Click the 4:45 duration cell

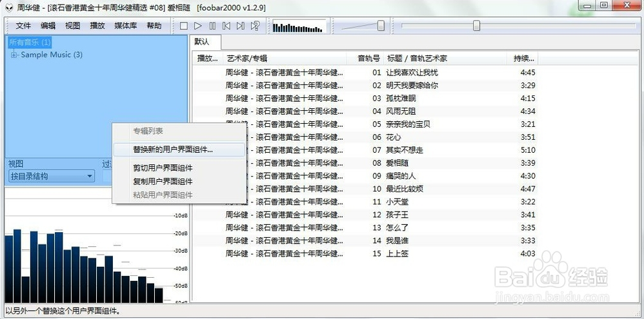pos(528,73)
